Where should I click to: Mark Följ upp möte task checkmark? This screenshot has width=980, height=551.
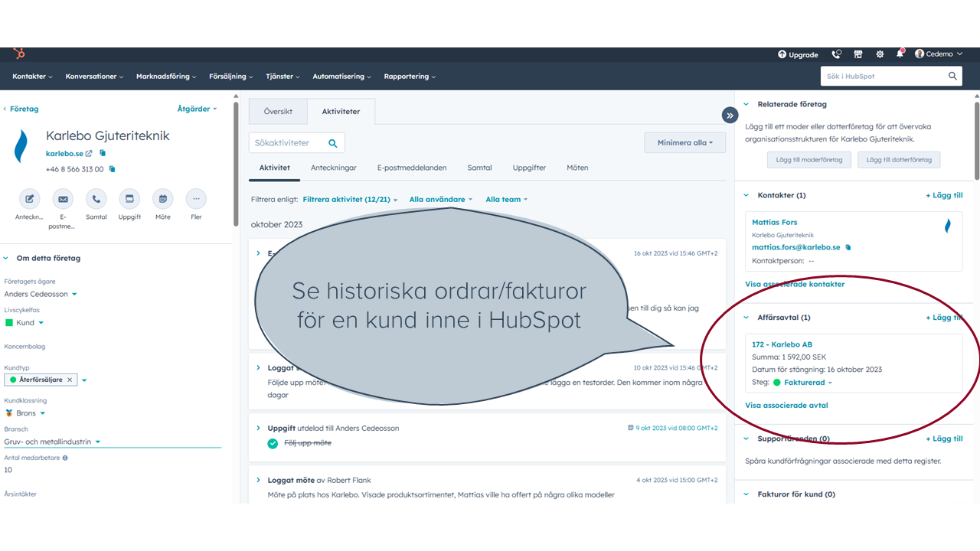click(x=273, y=443)
